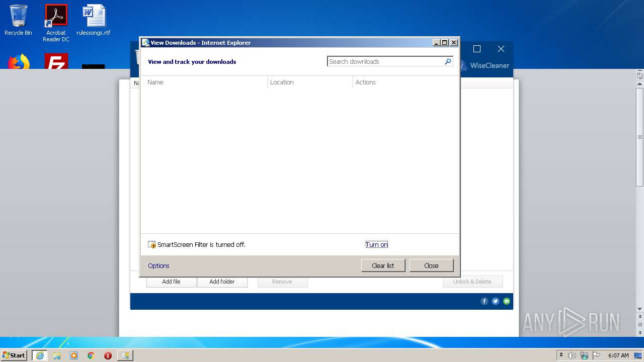Click the View Downloads window title icon
644x362 pixels.
[145, 43]
